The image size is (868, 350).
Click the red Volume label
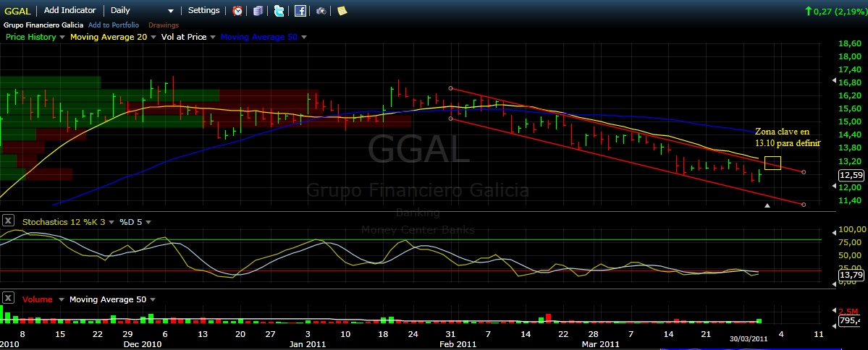[x=38, y=299]
